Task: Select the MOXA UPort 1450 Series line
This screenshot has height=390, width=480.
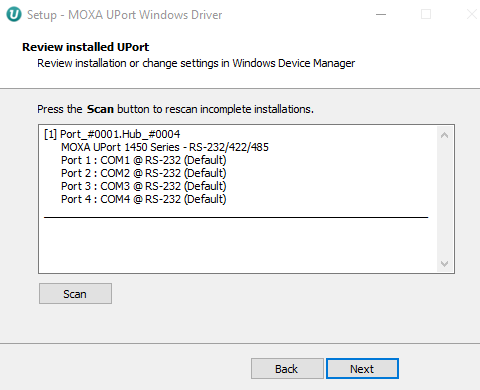Action: pyautogui.click(x=165, y=147)
